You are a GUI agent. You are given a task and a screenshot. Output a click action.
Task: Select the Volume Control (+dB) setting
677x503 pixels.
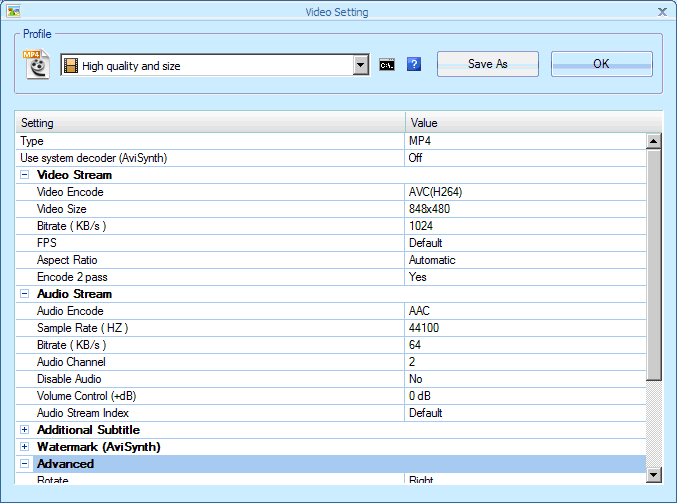[86, 396]
